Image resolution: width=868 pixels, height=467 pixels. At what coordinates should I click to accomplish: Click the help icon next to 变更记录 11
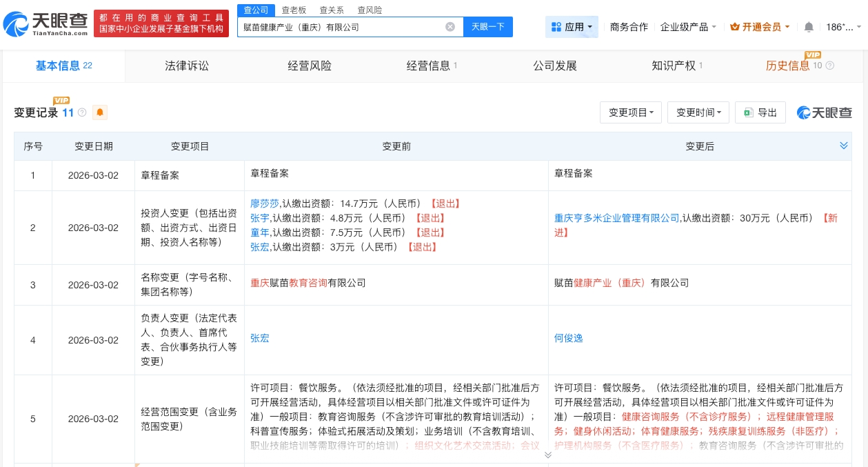click(82, 112)
